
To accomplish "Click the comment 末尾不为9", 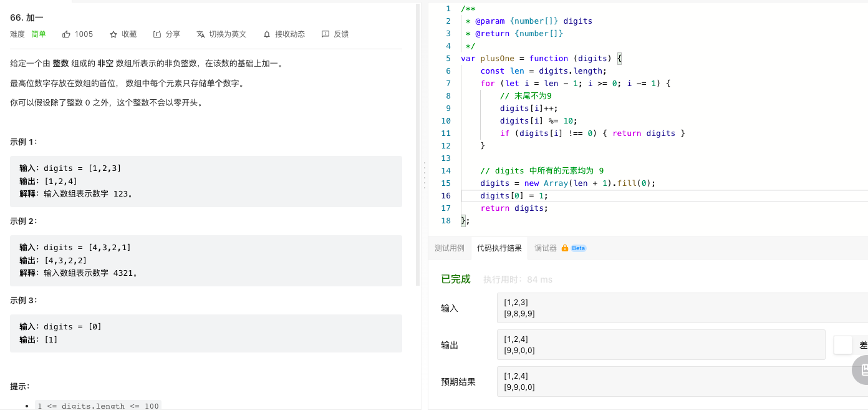I will 526,96.
